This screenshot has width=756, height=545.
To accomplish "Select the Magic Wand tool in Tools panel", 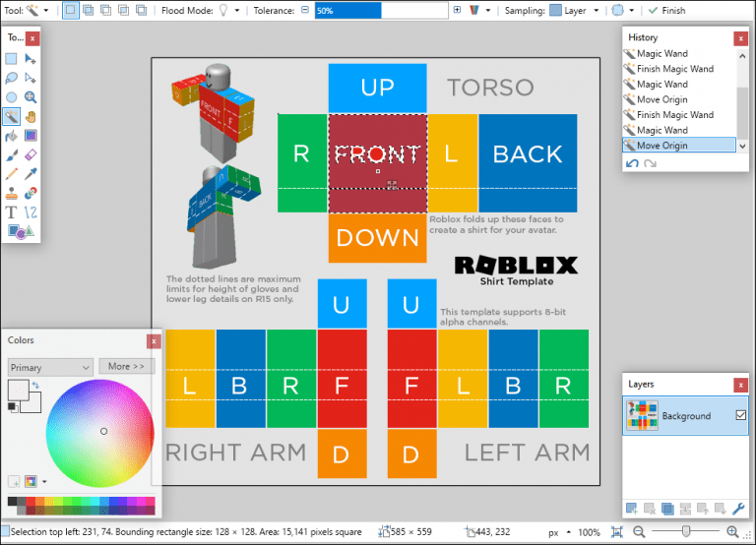I will [x=11, y=117].
